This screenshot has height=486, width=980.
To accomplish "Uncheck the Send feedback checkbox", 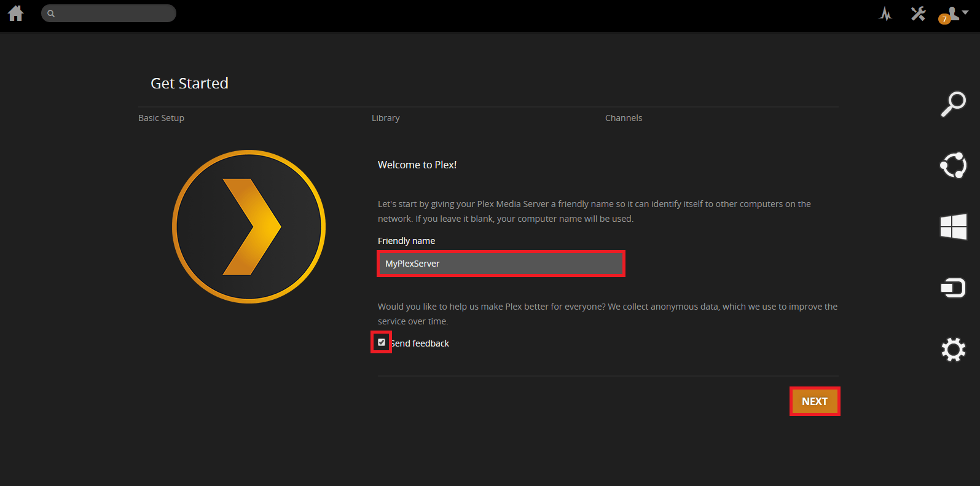I will (x=382, y=342).
